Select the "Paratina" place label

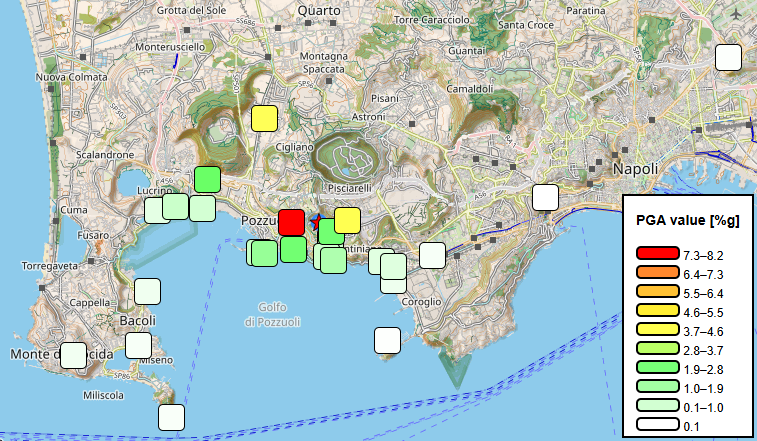586,11
